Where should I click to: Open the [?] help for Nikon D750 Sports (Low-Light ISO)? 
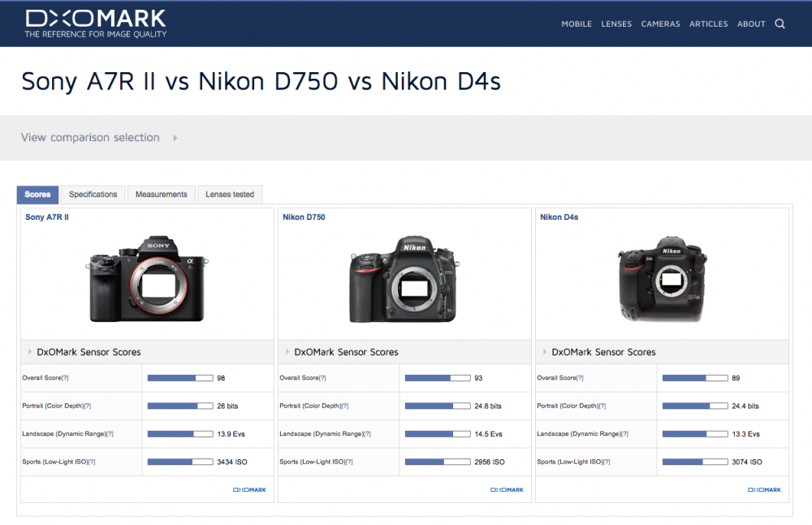point(349,462)
